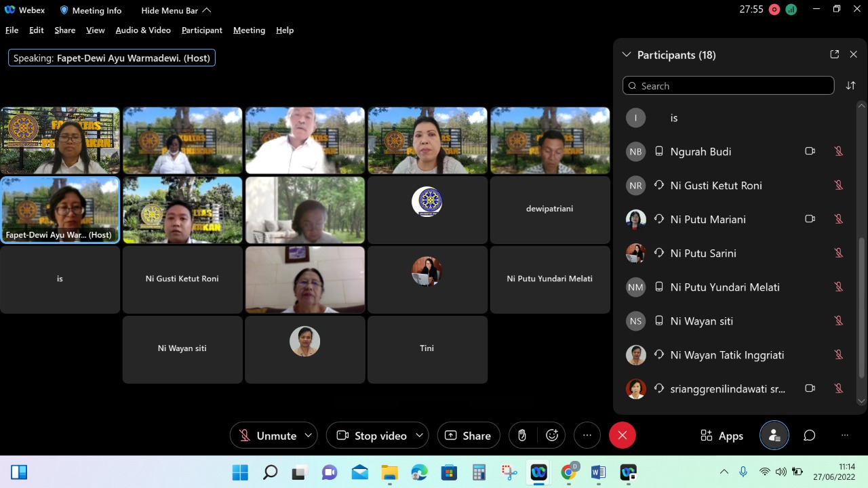Sort participants with the sort icon

coord(851,85)
